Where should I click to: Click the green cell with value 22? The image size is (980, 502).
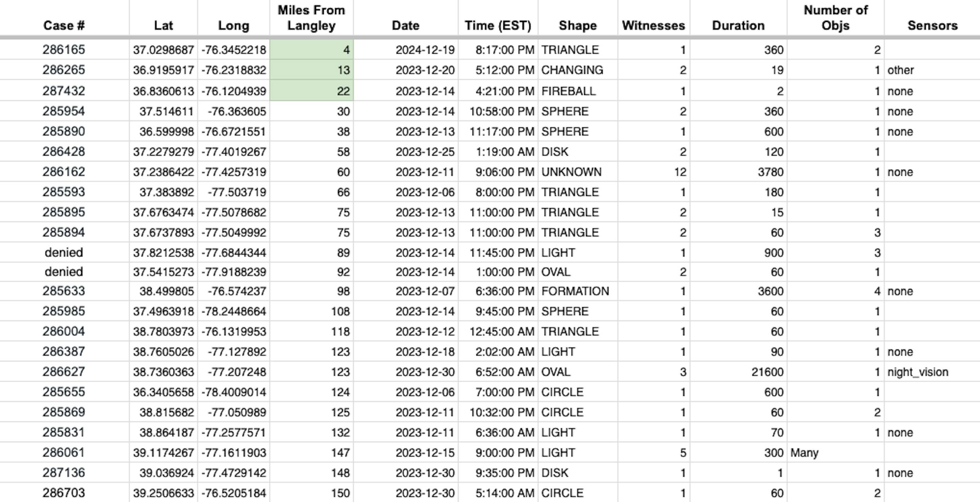[x=312, y=91]
